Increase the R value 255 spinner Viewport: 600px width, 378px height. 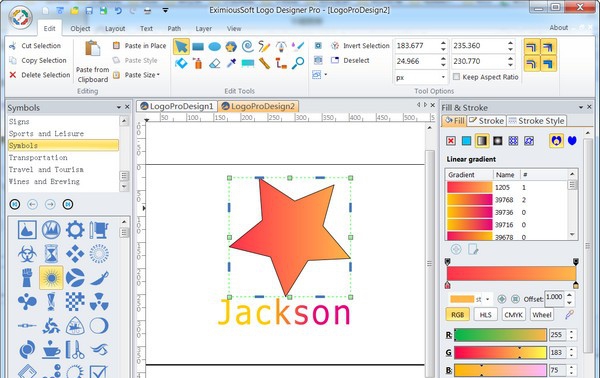[571, 332]
